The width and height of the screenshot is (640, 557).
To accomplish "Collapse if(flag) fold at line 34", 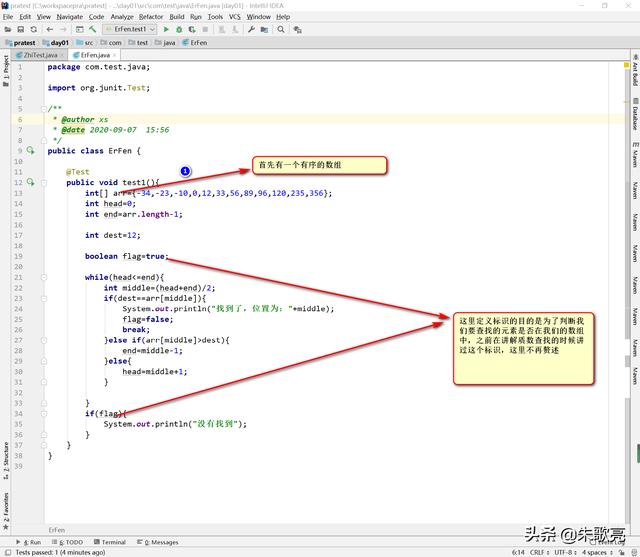I will click(x=44, y=414).
